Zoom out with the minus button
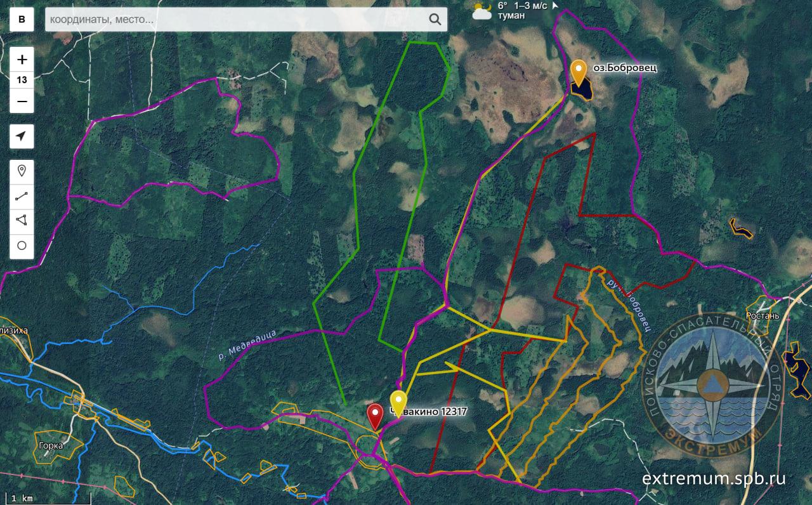Screen dimensions: 812x505 point(22,102)
